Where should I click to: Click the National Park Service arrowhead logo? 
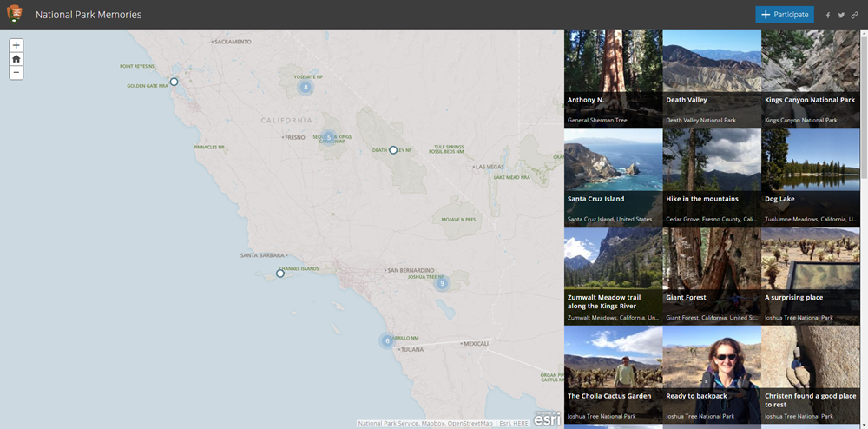pyautogui.click(x=15, y=14)
